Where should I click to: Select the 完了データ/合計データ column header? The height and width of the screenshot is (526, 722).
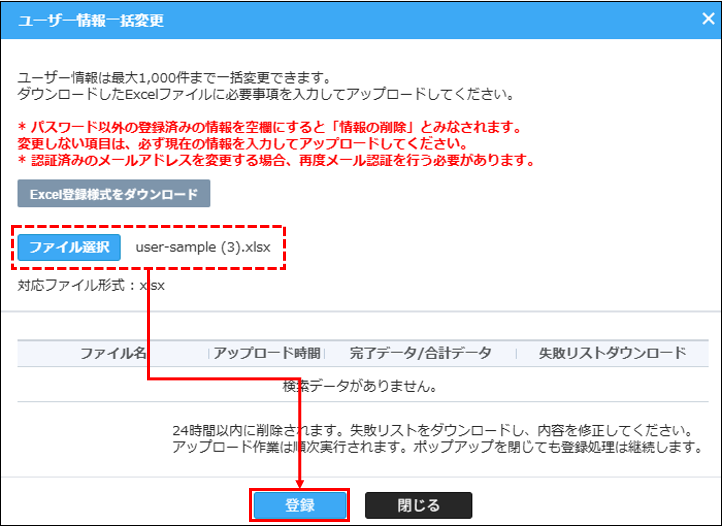click(x=420, y=353)
